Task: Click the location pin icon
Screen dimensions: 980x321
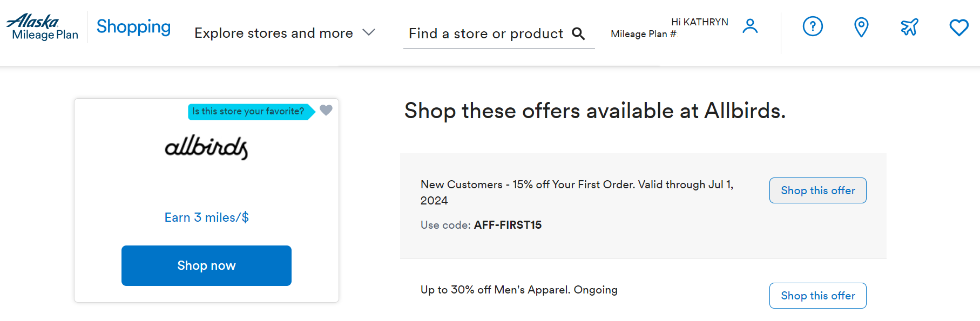Action: click(861, 27)
